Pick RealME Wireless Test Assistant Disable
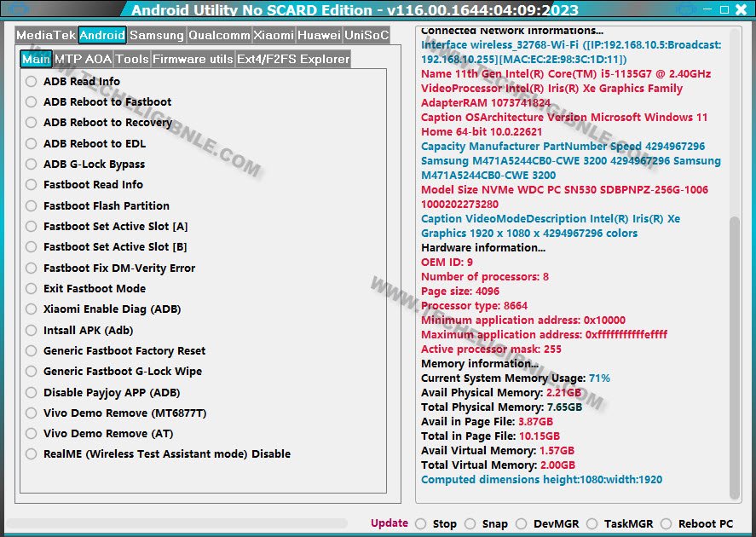The height and width of the screenshot is (537, 756). point(32,454)
